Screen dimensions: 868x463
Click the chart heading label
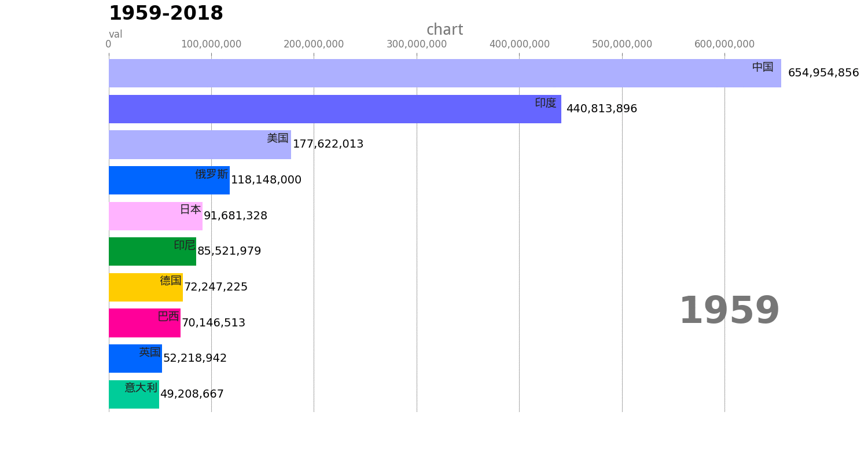point(444,30)
